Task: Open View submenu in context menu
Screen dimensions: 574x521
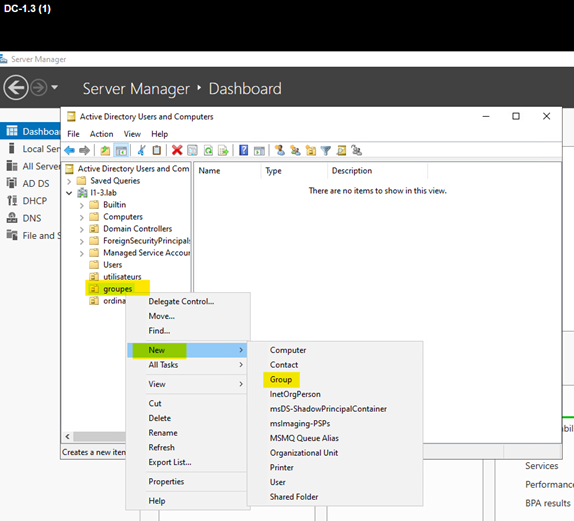Action: coord(187,384)
